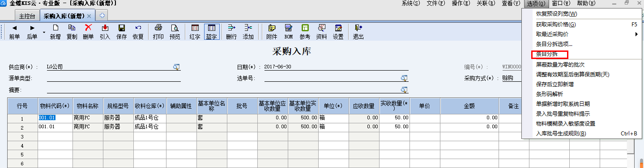Image resolution: width=644 pixels, height=168 pixels.
Task: Choose 物料模糊录入敏感度设置 entry
Action: point(582,124)
